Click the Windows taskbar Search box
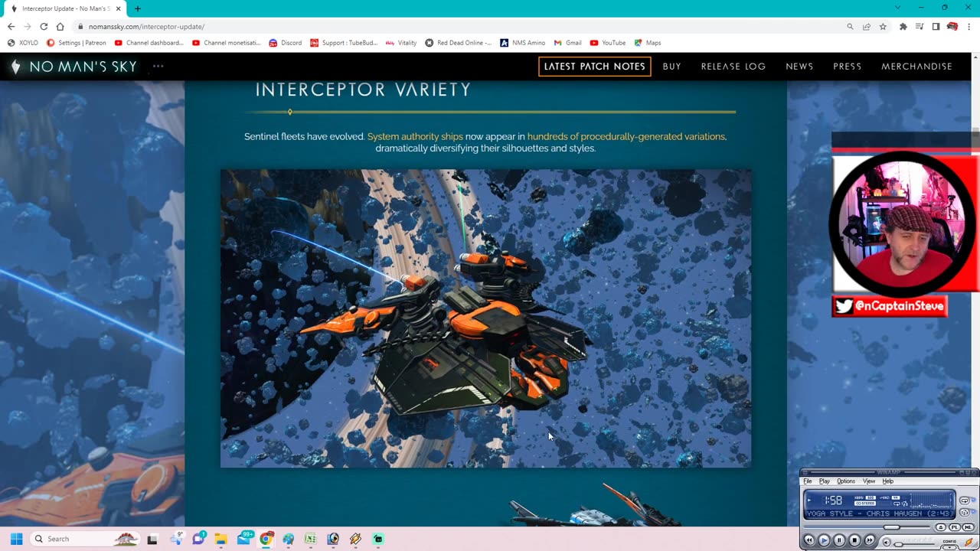The width and height of the screenshot is (980, 551). coord(86,539)
